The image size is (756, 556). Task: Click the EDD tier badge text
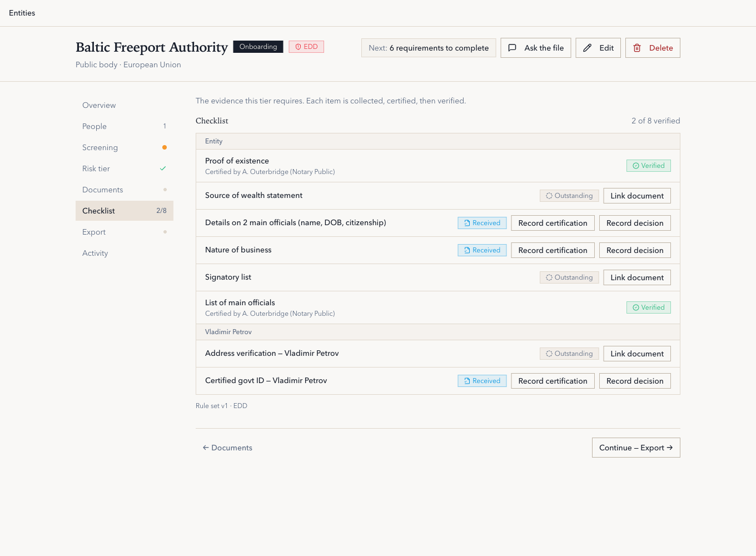coord(311,47)
